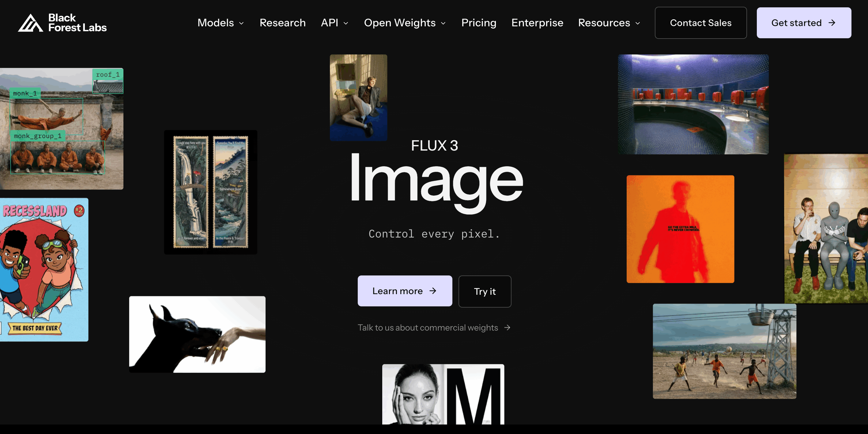868x434 pixels.
Task: Open the Research menu item
Action: tap(282, 23)
